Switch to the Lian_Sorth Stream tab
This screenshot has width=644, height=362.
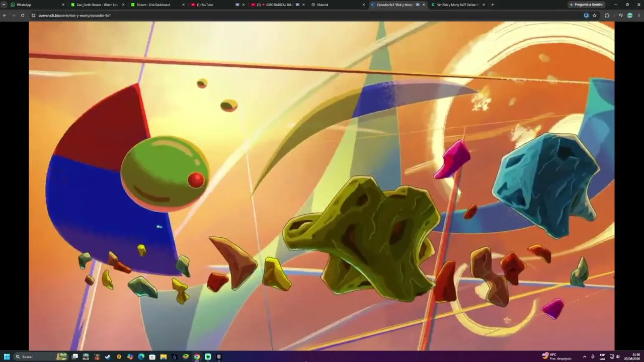point(98,5)
